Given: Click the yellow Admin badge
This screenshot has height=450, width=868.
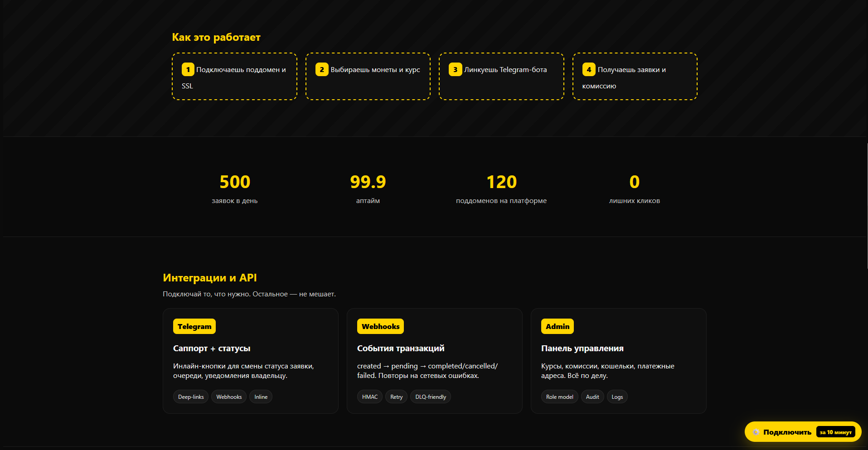Looking at the screenshot, I should tap(558, 326).
